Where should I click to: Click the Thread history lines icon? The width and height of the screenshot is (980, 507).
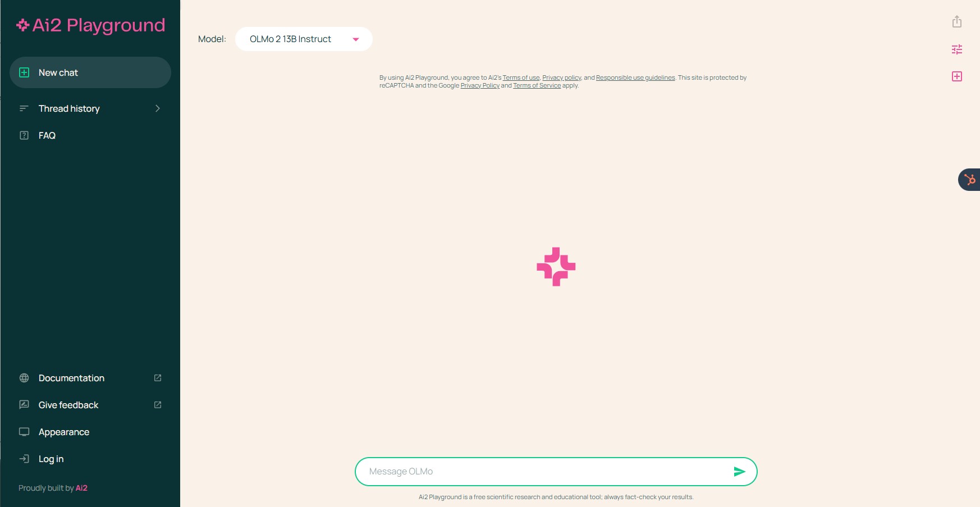[x=24, y=108]
